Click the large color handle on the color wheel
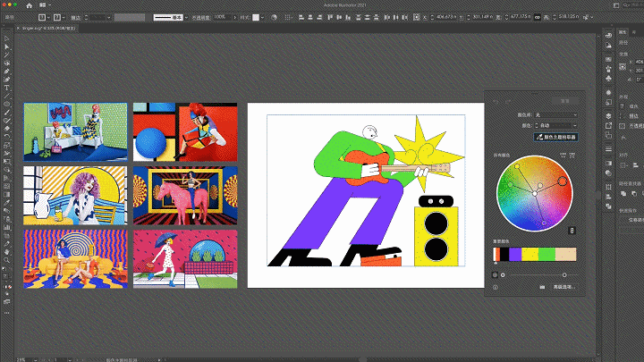This screenshot has width=644, height=362. pos(563,181)
